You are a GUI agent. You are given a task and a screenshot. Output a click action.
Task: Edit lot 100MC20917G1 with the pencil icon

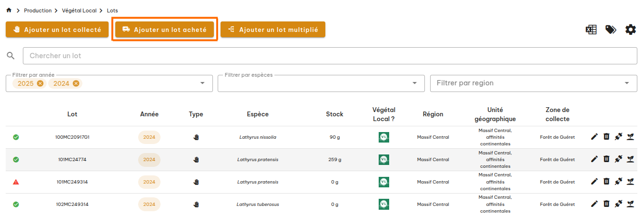[594, 137]
